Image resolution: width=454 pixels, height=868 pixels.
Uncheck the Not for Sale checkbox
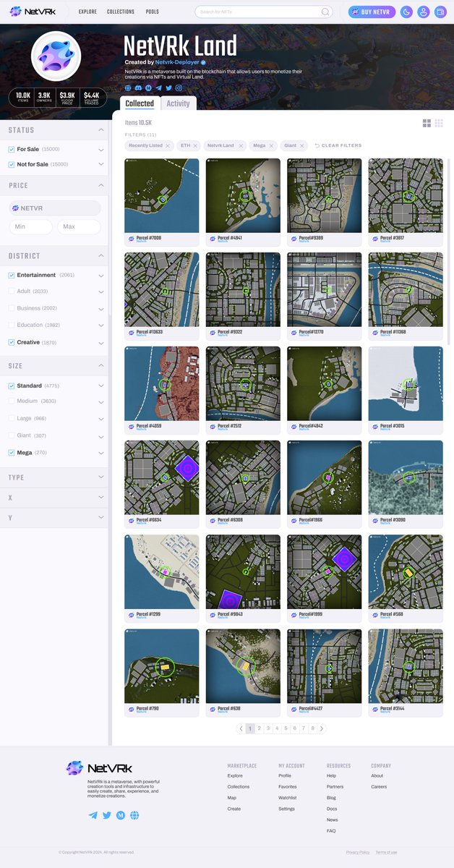[x=12, y=164]
